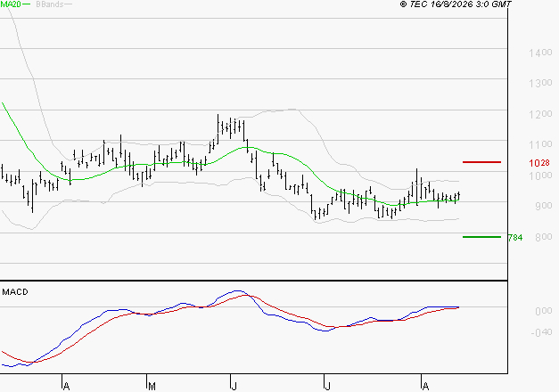Click the 1200 price axis label
Screen dimensions: 559x392
click(540, 114)
